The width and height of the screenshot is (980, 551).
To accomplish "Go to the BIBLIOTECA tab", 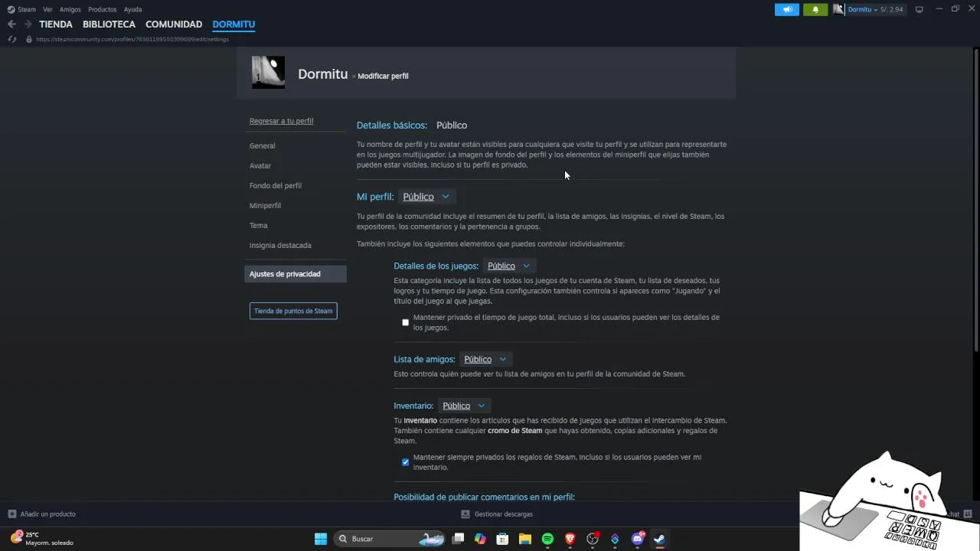I will pos(109,24).
